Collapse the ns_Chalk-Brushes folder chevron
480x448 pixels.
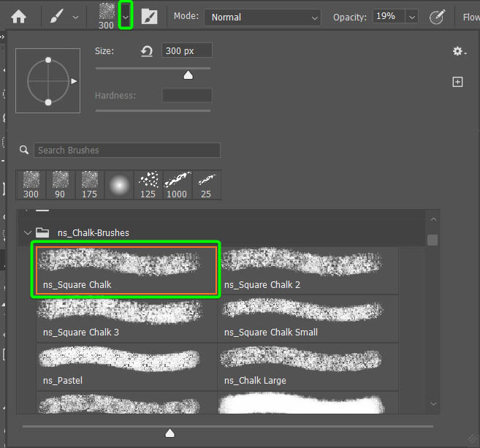pyautogui.click(x=28, y=232)
